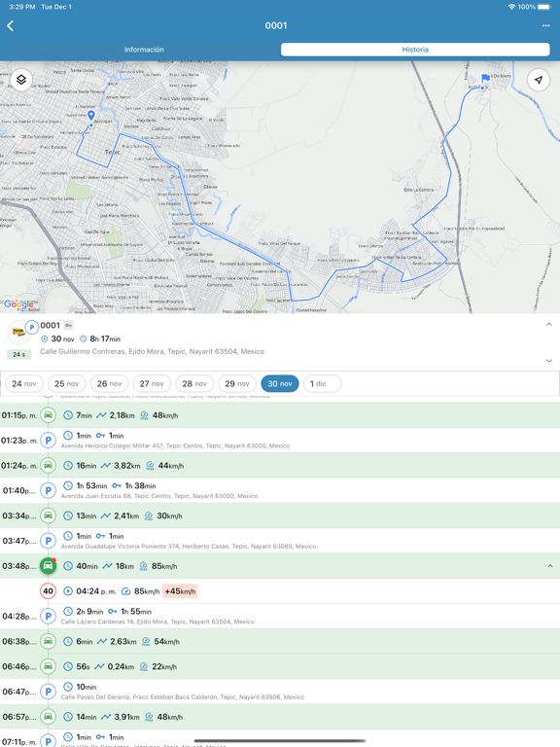Screen dimensions: 560x747
Task: Tap the 2,18km distance of 01:15 trip
Action: click(122, 415)
